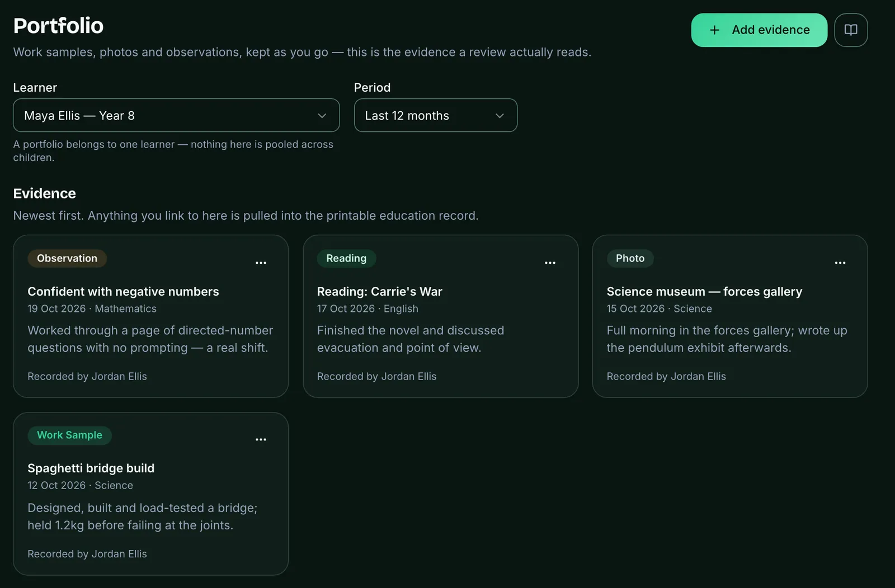Click the chevron arrow in the Learner selector

pos(322,116)
